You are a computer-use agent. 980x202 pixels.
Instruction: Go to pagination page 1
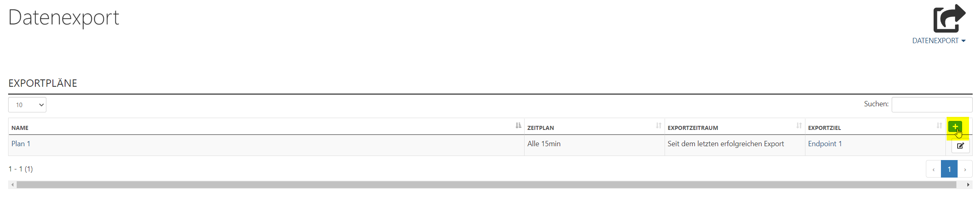tap(949, 169)
